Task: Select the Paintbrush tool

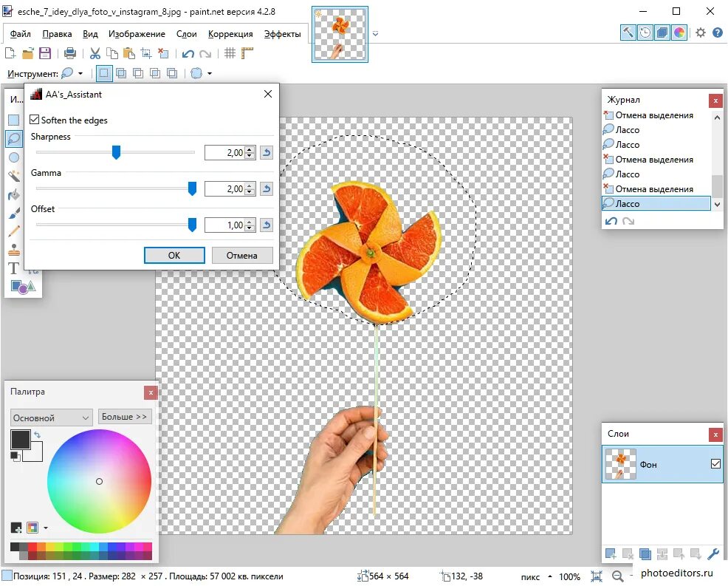Action: pos(14,213)
